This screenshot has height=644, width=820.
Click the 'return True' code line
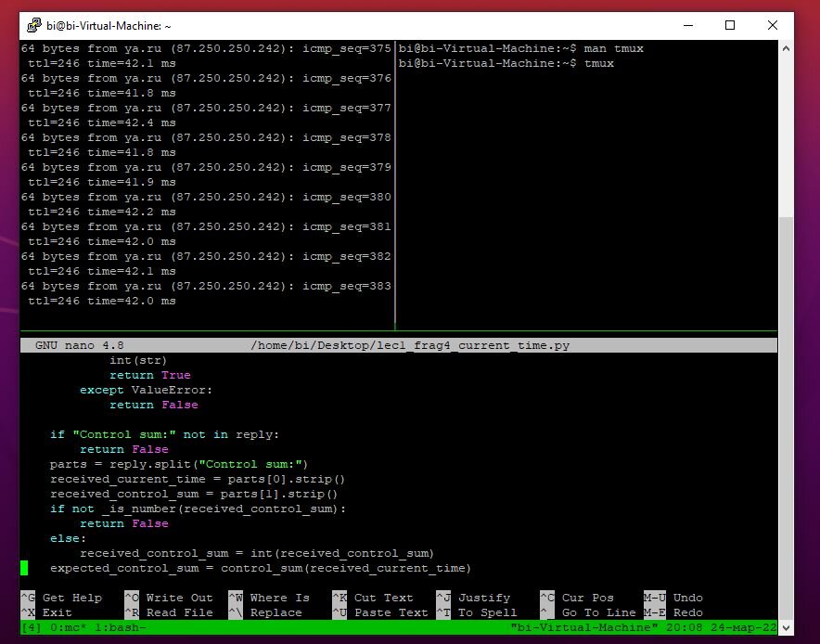click(150, 375)
